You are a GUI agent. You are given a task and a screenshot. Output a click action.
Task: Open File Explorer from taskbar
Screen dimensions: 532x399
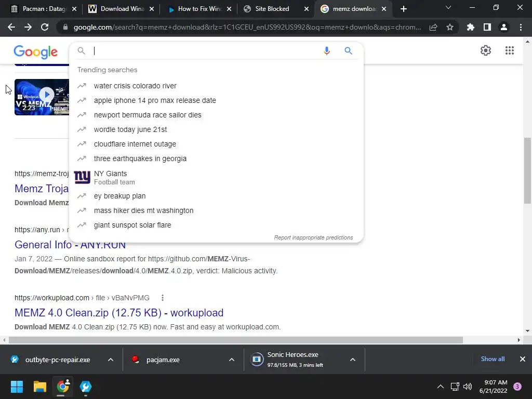[39, 387]
